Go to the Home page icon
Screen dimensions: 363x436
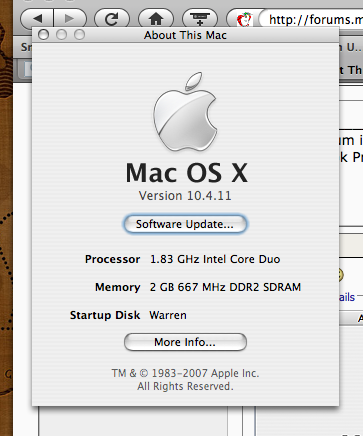coord(156,19)
